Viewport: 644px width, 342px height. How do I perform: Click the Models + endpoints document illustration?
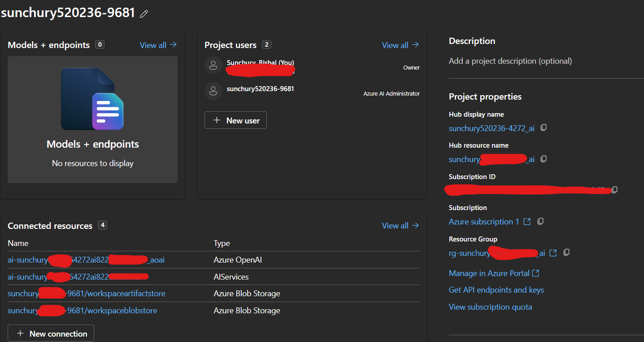(x=92, y=99)
